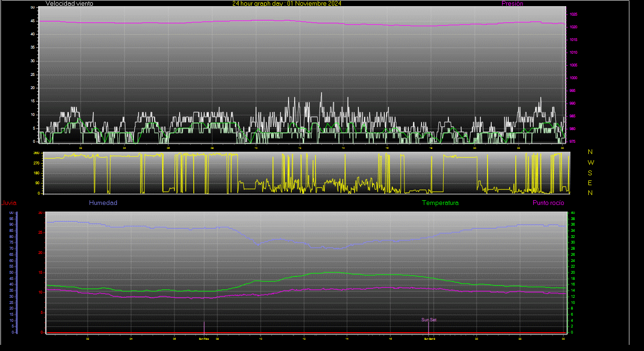Click "20" on the wind speed axis
Screen dimensions: 644x351
[33, 88]
